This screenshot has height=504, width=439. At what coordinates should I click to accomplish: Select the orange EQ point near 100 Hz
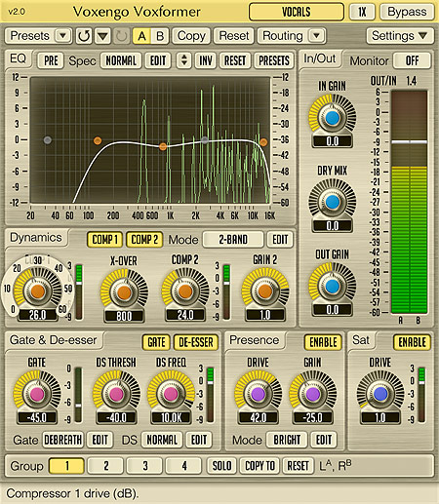98,140
